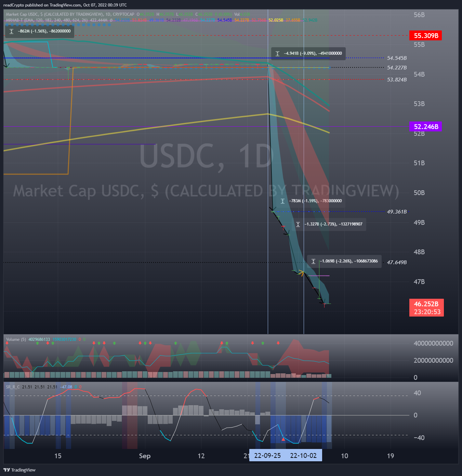Select the MRHAB-T EMA indicator legend
The height and width of the screenshot is (476, 462).
[47, 20]
